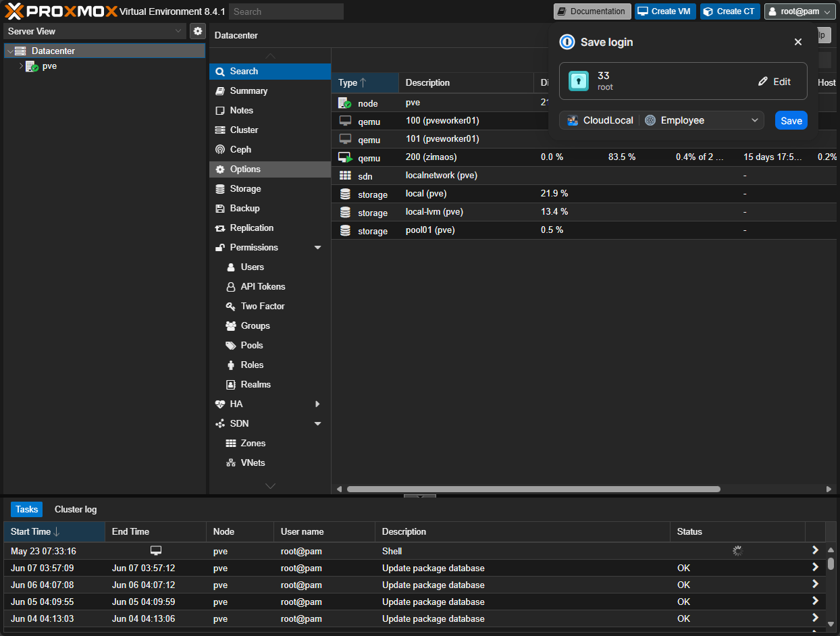Viewport: 840px width, 636px height.
Task: Select the Options menu item
Action: click(270, 169)
